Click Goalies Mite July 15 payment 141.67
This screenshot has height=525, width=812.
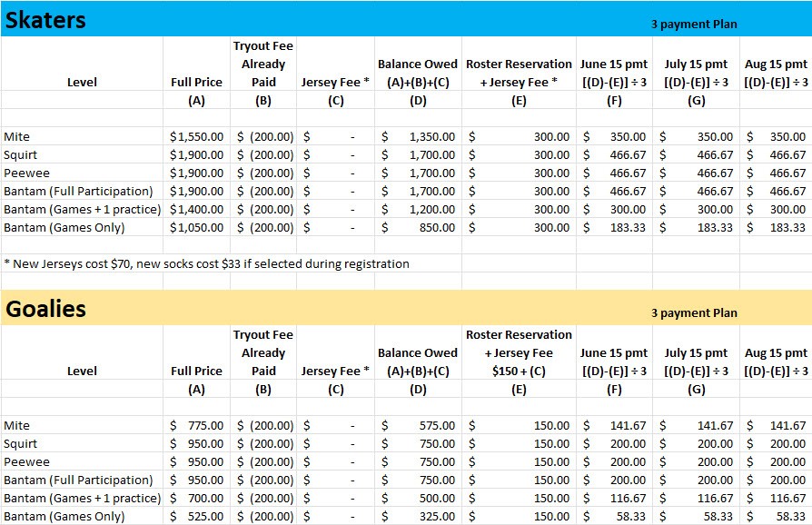[697, 426]
